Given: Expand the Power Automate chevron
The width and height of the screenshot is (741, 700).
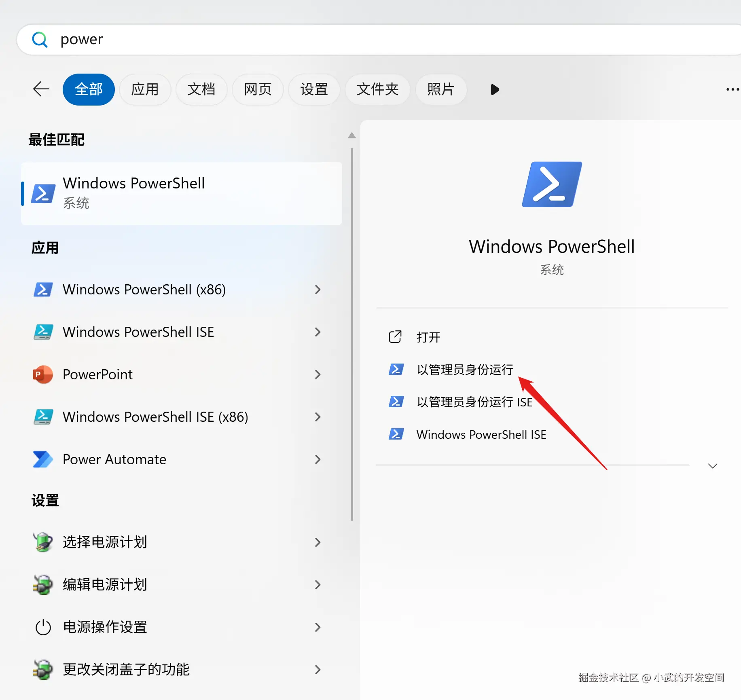Looking at the screenshot, I should [x=318, y=459].
